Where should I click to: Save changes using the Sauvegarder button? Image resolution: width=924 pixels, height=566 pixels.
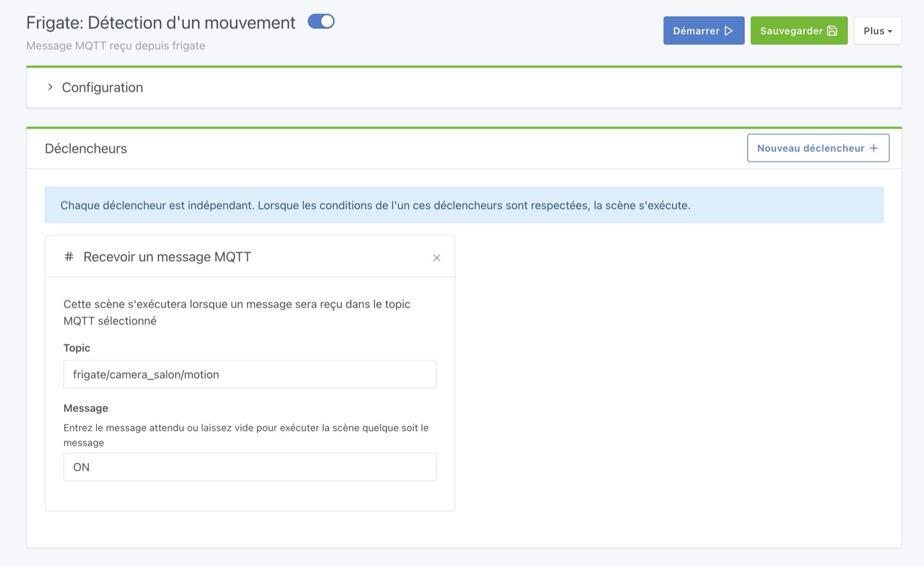click(799, 31)
